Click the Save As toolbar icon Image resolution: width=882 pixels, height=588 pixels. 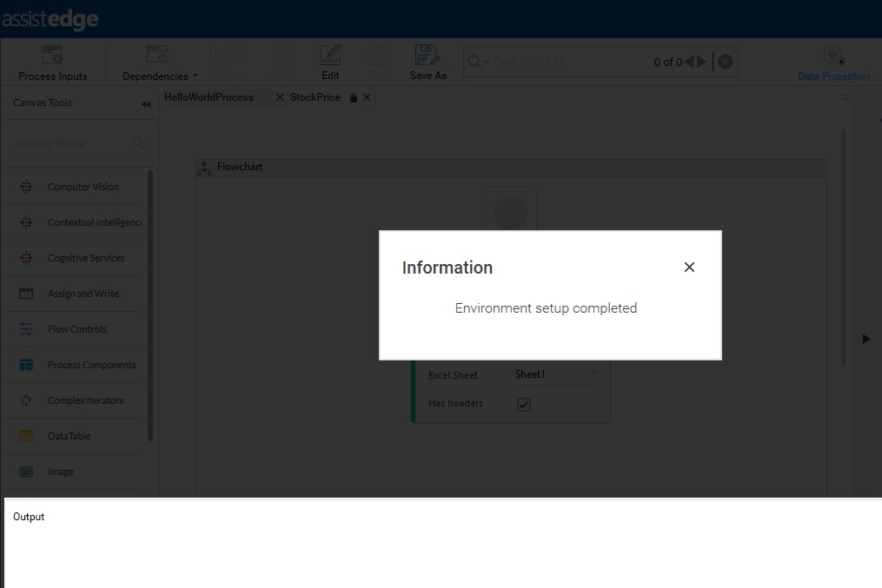pyautogui.click(x=428, y=63)
